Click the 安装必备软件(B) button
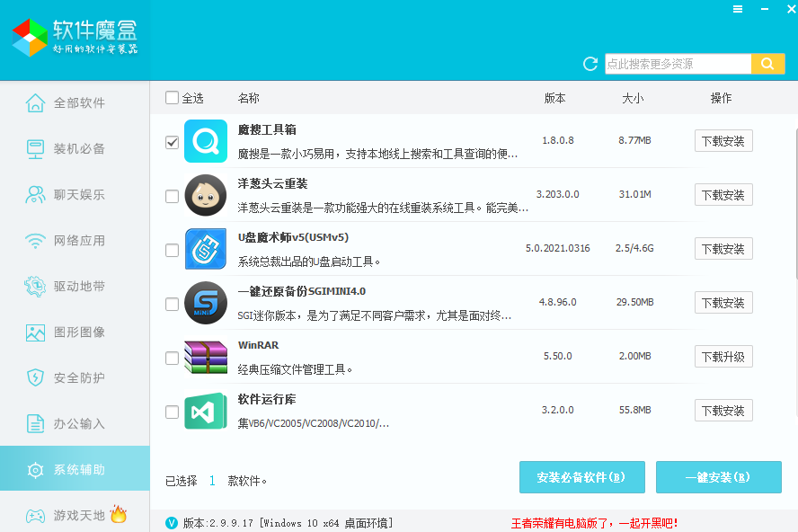Screen dimensions: 798x532 (x=581, y=477)
